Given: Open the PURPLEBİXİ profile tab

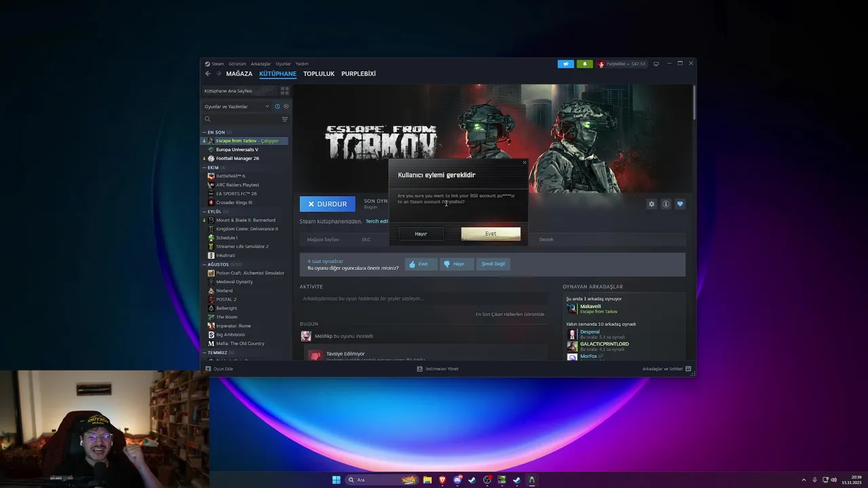Looking at the screenshot, I should [358, 74].
